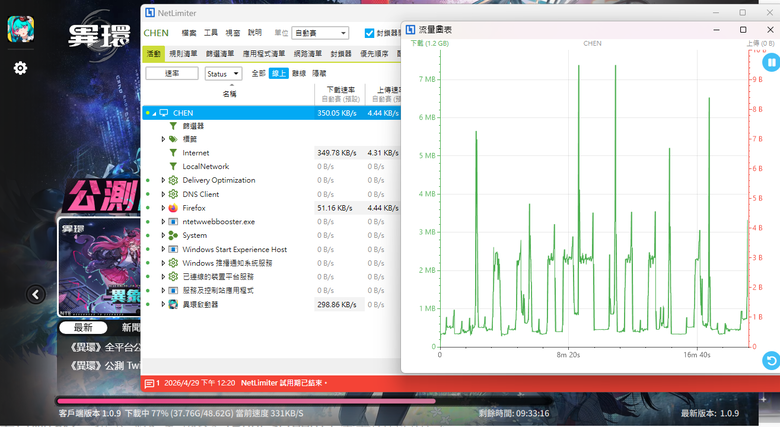Open the 《異環》公測 news link
This screenshot has height=427, width=780.
pos(105,365)
